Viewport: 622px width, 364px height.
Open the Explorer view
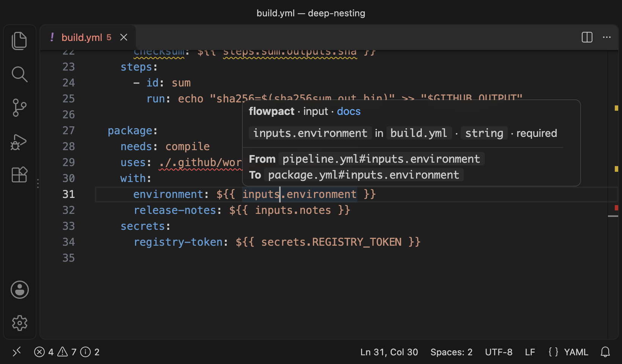tap(19, 41)
